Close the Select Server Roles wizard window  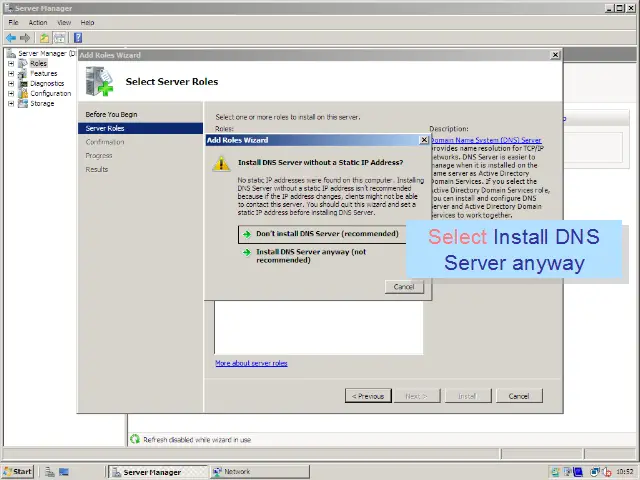tap(555, 55)
